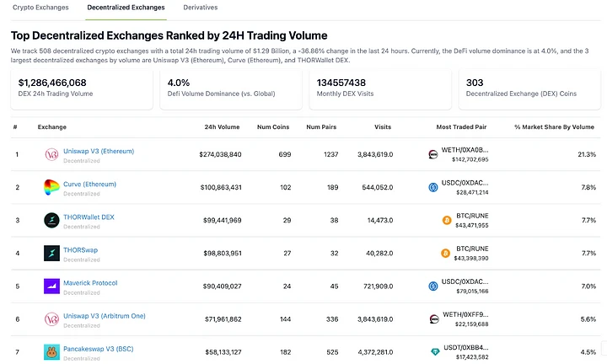Click the 1237 pairs count value
This screenshot has width=607, height=364.
click(x=331, y=154)
